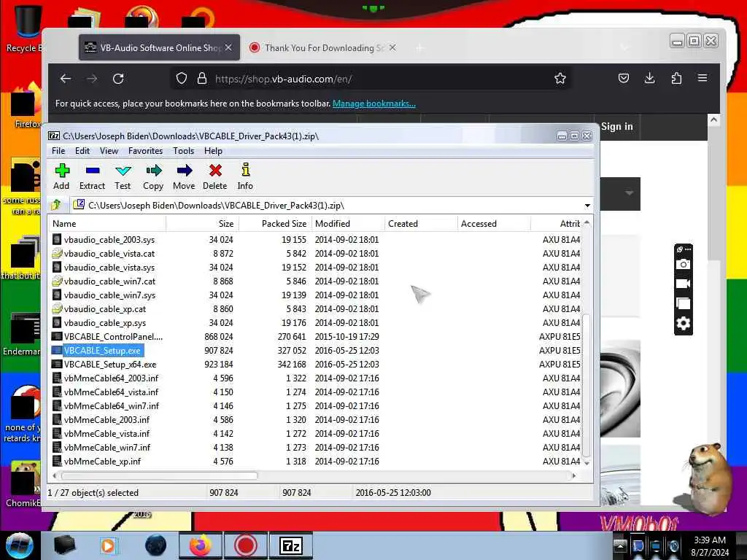Image resolution: width=747 pixels, height=560 pixels.
Task: Open the side panel settings gear
Action: coord(683,324)
